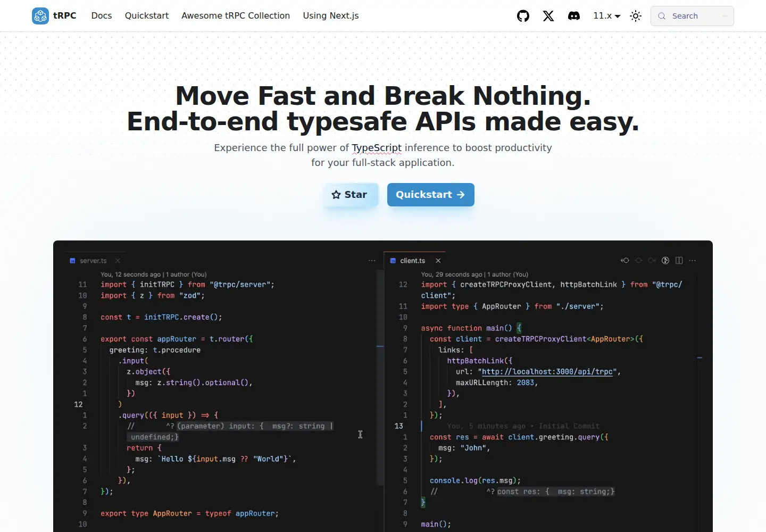This screenshot has height=532, width=766.
Task: Toggle the light/dark theme switch
Action: (636, 16)
